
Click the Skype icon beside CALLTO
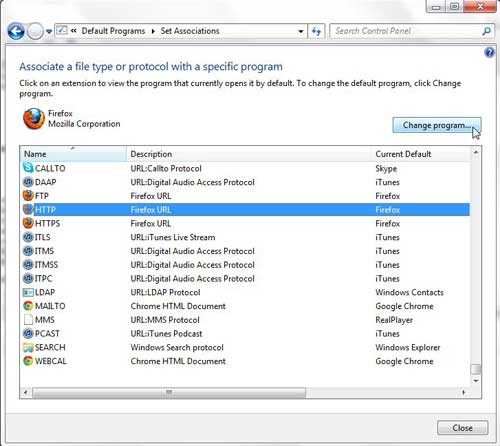(28, 168)
